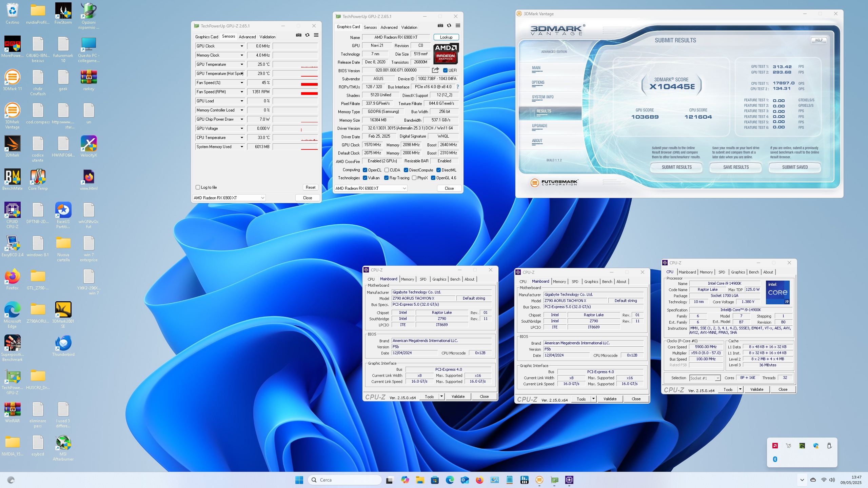
Task: Open MSI Afterburner desktop icon
Action: (63, 448)
